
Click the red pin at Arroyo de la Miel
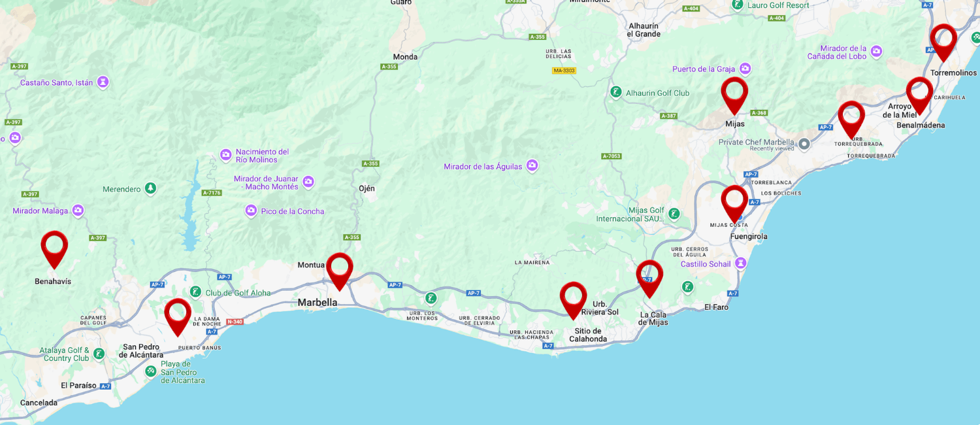[x=919, y=95]
